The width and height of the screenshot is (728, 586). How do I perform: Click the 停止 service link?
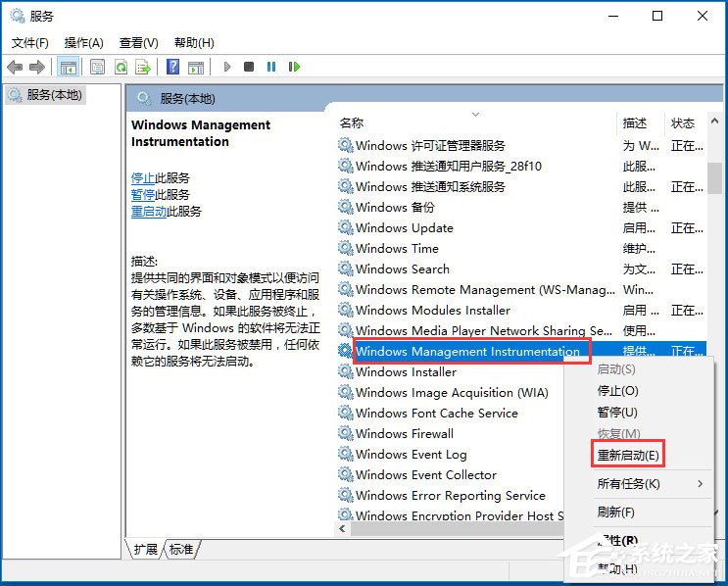click(x=142, y=177)
